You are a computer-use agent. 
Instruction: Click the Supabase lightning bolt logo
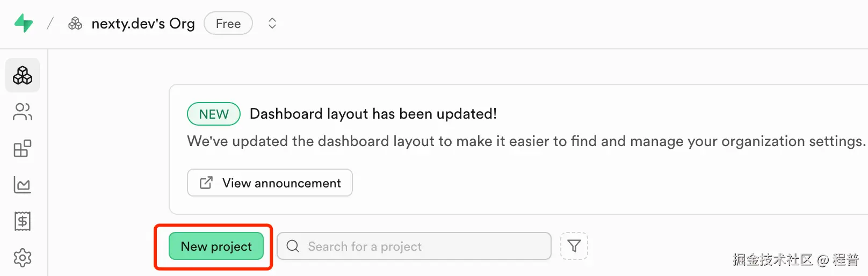point(23,24)
